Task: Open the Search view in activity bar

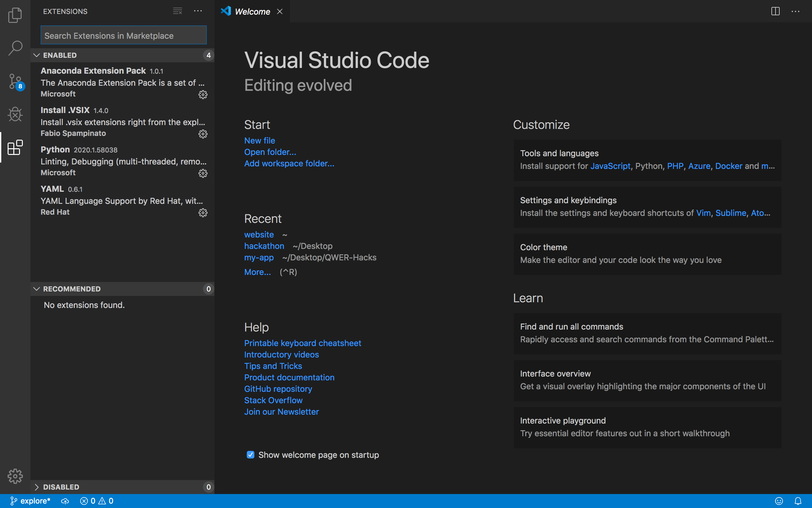Action: pyautogui.click(x=15, y=48)
